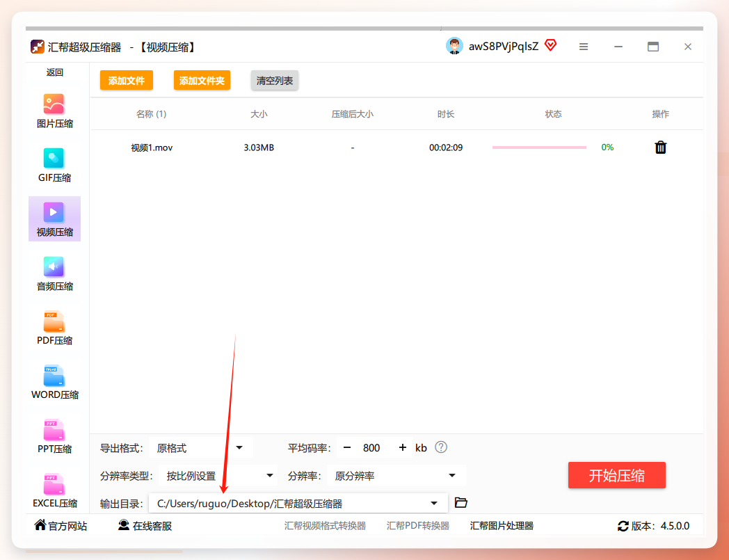Click the 添加文件夹 button

click(x=202, y=81)
